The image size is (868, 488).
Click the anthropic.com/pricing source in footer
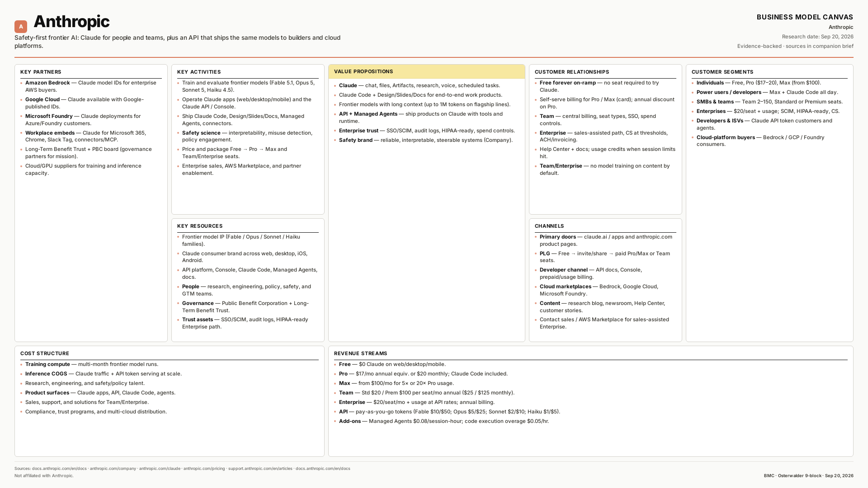(204, 469)
